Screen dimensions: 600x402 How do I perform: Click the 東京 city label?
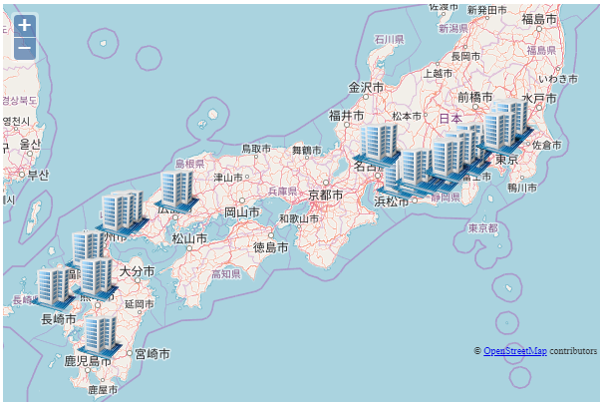pyautogui.click(x=507, y=160)
